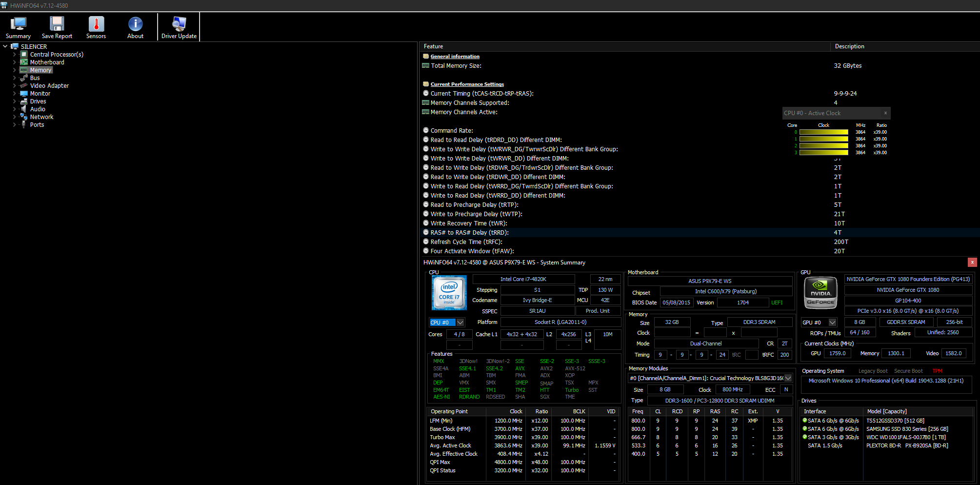This screenshot has width=980, height=485.
Task: Close the System Summary panel
Action: (972, 263)
